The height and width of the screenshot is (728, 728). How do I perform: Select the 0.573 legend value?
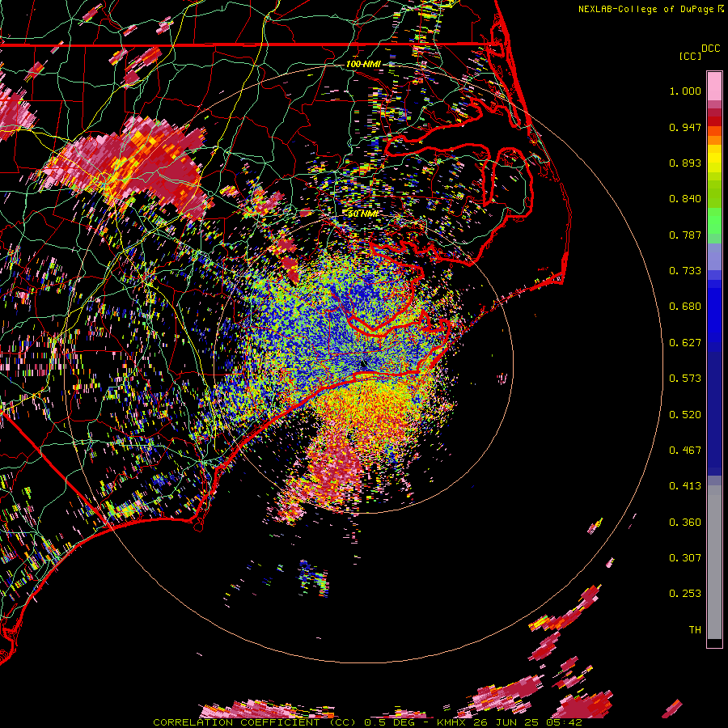pos(685,379)
